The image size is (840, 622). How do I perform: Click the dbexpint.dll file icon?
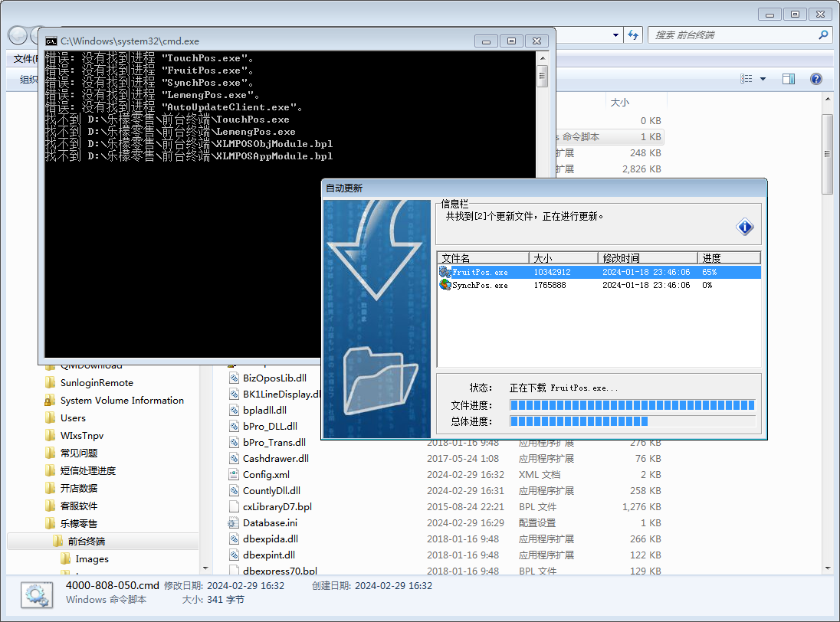[x=234, y=555]
